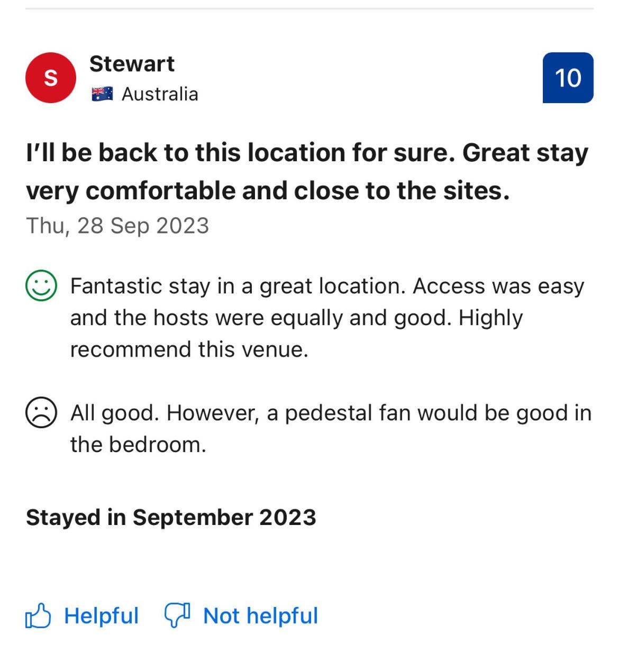This screenshot has height=672, width=619.
Task: Click the thumbs-up icon
Action: coord(38,616)
